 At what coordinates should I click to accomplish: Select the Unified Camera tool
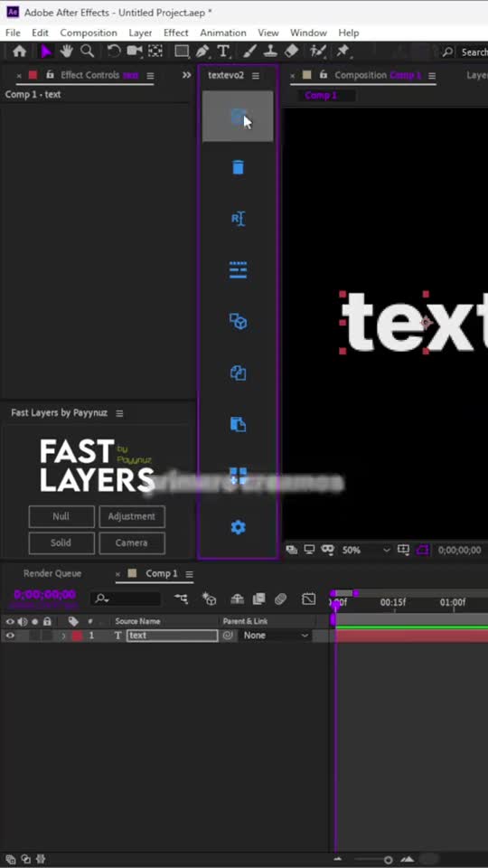[x=135, y=52]
